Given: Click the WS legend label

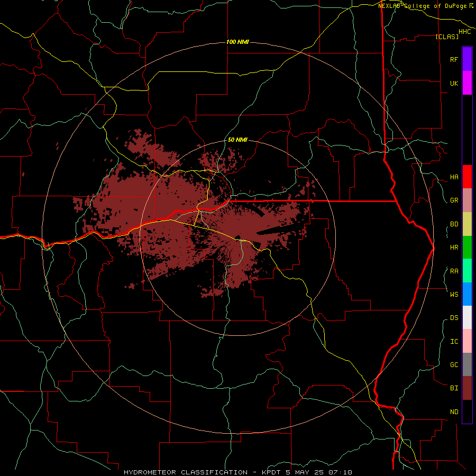Looking at the screenshot, I should pos(454,294).
